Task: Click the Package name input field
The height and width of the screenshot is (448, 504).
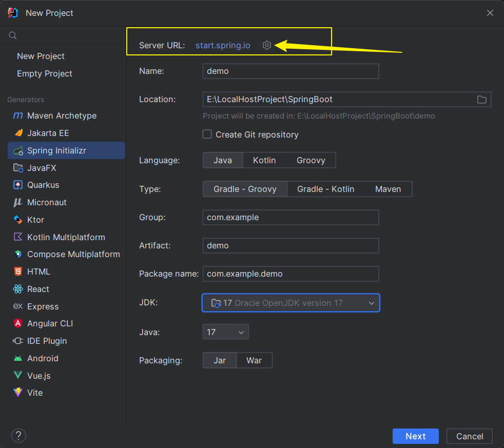Action: (x=291, y=274)
